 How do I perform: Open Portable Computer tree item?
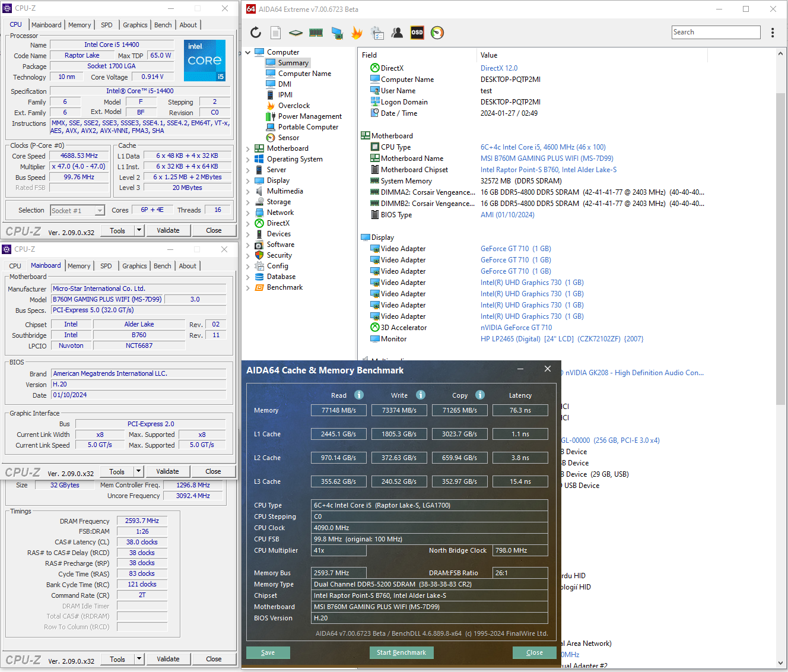[x=308, y=127]
